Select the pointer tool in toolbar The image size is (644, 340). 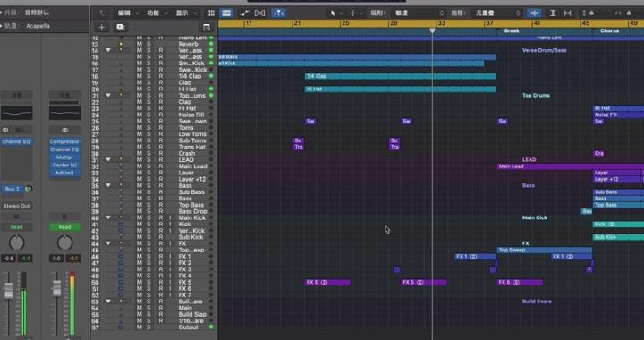click(x=333, y=13)
